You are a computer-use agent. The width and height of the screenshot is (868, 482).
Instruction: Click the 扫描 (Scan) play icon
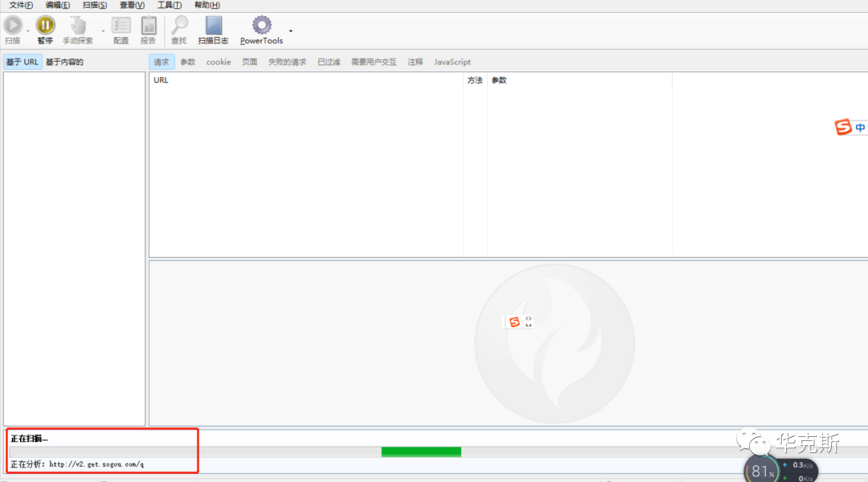click(13, 26)
